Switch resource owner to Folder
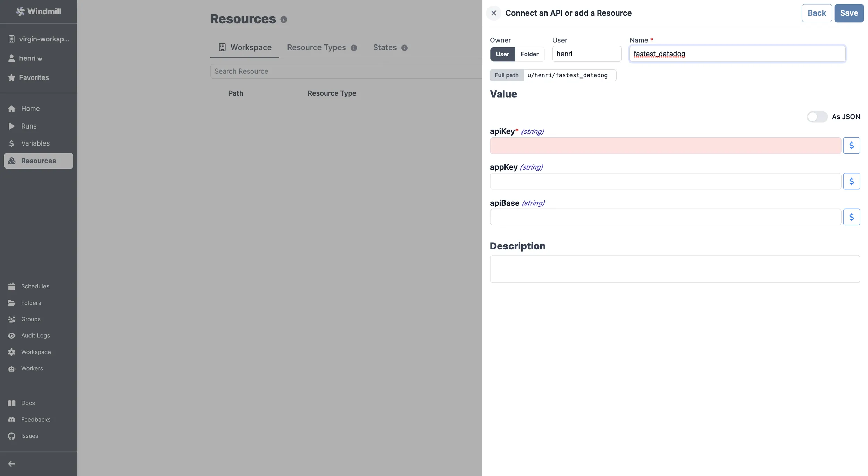 click(529, 54)
